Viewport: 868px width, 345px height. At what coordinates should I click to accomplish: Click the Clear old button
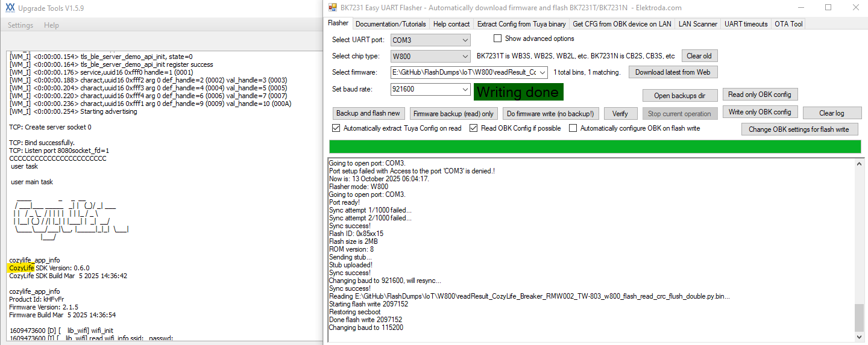[x=699, y=56]
